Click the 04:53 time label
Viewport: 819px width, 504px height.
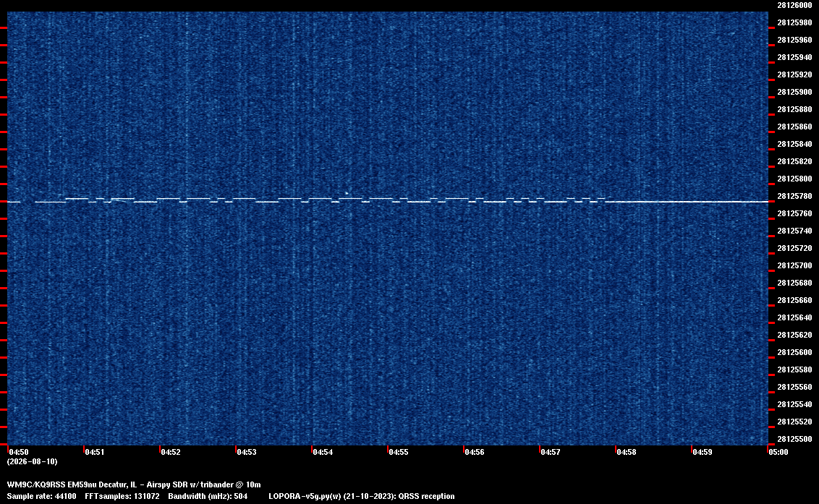pyautogui.click(x=247, y=452)
